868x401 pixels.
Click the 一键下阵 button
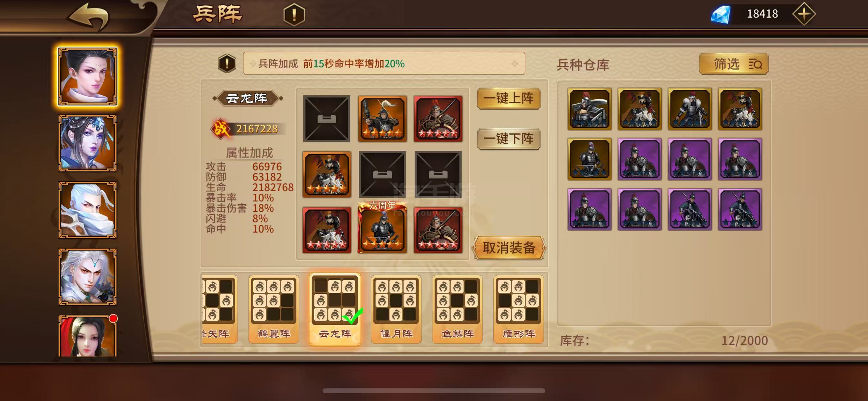click(509, 139)
